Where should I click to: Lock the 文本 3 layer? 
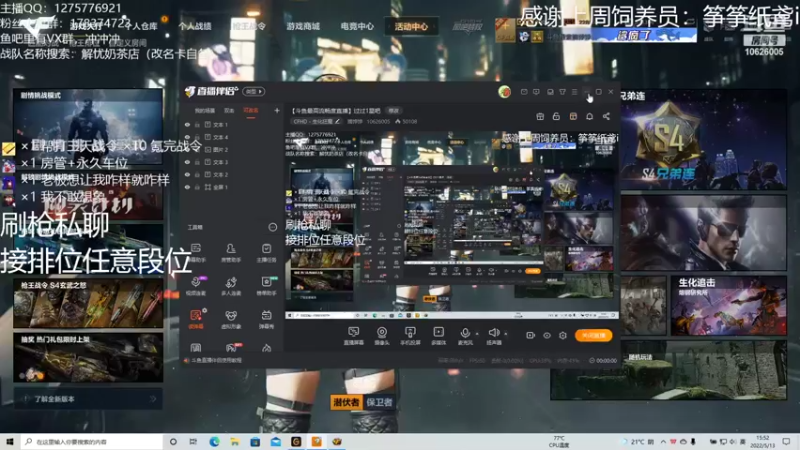(x=197, y=162)
